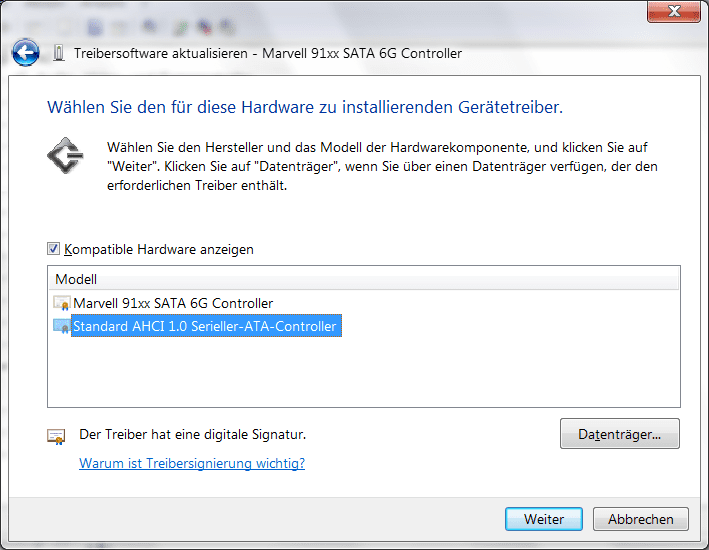Screen dimensions: 709x550
Task: Click the Weiter button
Action: tap(544, 519)
